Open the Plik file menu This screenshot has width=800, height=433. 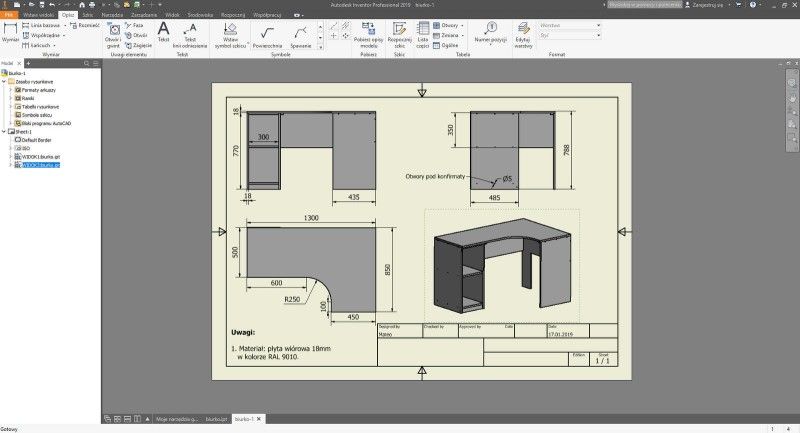9,15
